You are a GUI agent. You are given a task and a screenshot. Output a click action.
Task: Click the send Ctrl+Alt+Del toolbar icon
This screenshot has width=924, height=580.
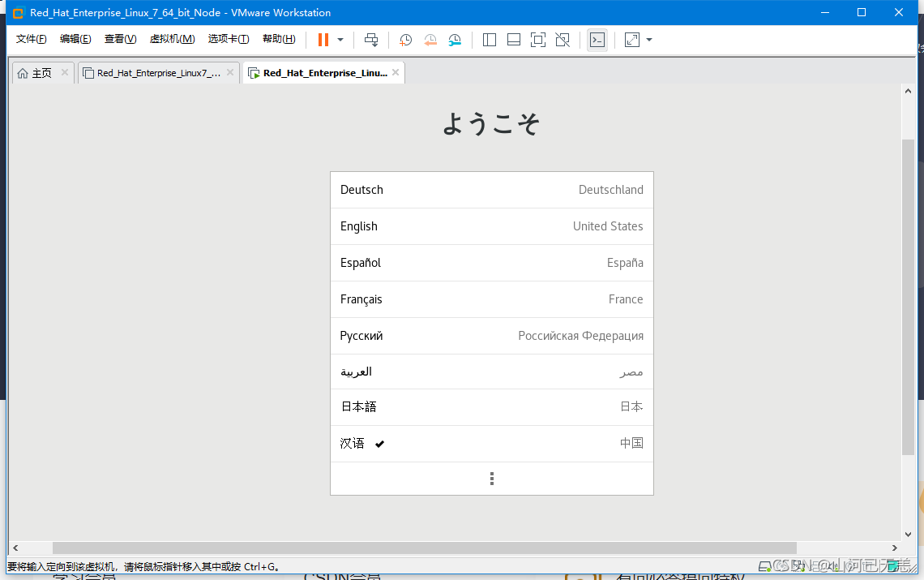(371, 40)
